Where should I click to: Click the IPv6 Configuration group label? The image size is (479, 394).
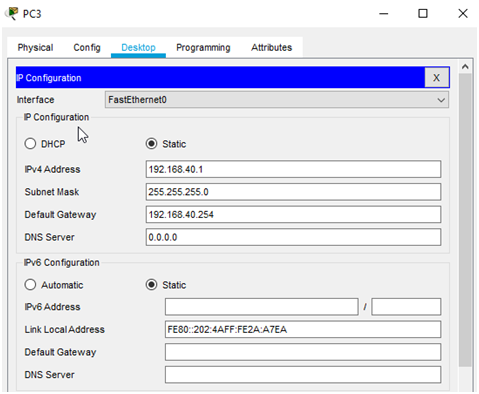[x=61, y=263]
